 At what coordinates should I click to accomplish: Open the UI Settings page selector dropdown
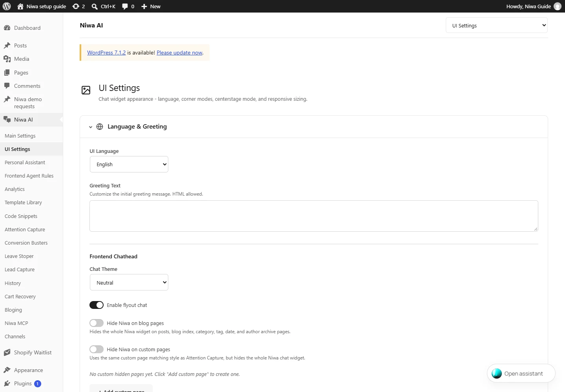click(497, 25)
